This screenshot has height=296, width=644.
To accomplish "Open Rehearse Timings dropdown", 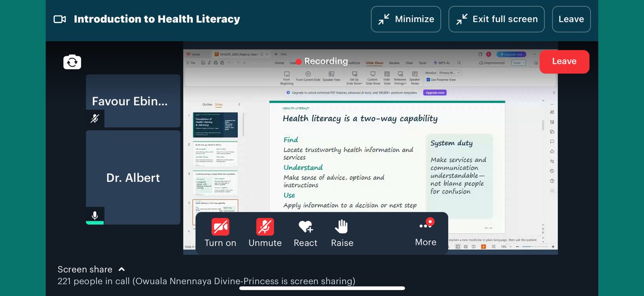I will click(x=400, y=78).
